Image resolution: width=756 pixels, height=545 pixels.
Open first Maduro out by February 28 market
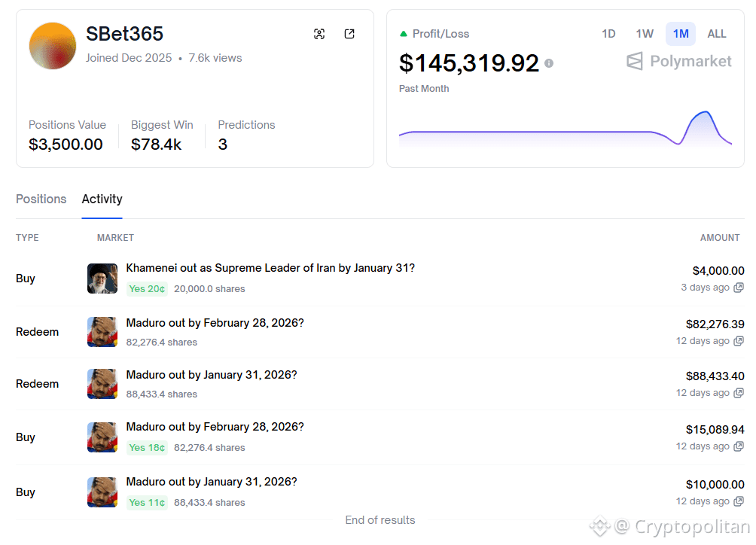click(215, 323)
